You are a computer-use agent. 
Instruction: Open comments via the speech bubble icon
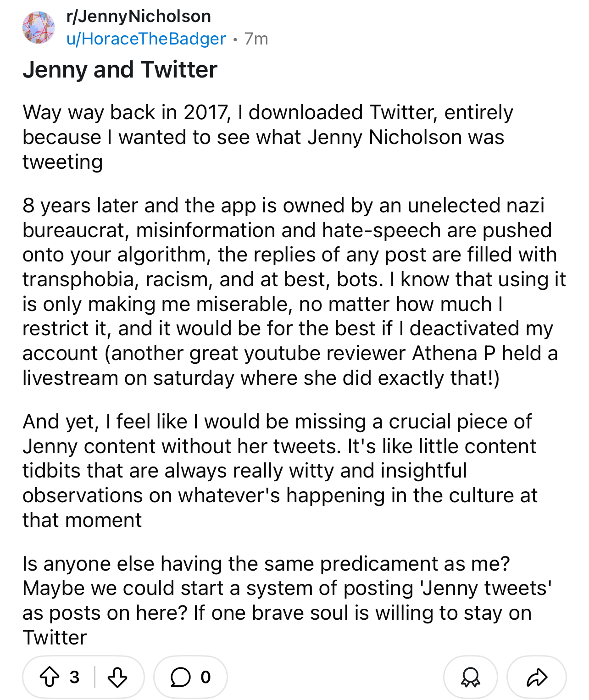pyautogui.click(x=180, y=677)
